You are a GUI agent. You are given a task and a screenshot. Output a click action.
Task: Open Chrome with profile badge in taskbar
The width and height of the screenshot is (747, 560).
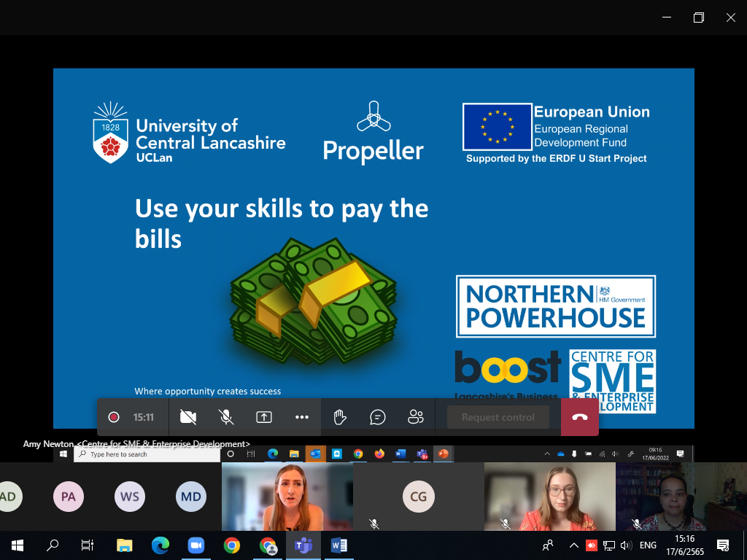coord(268,545)
